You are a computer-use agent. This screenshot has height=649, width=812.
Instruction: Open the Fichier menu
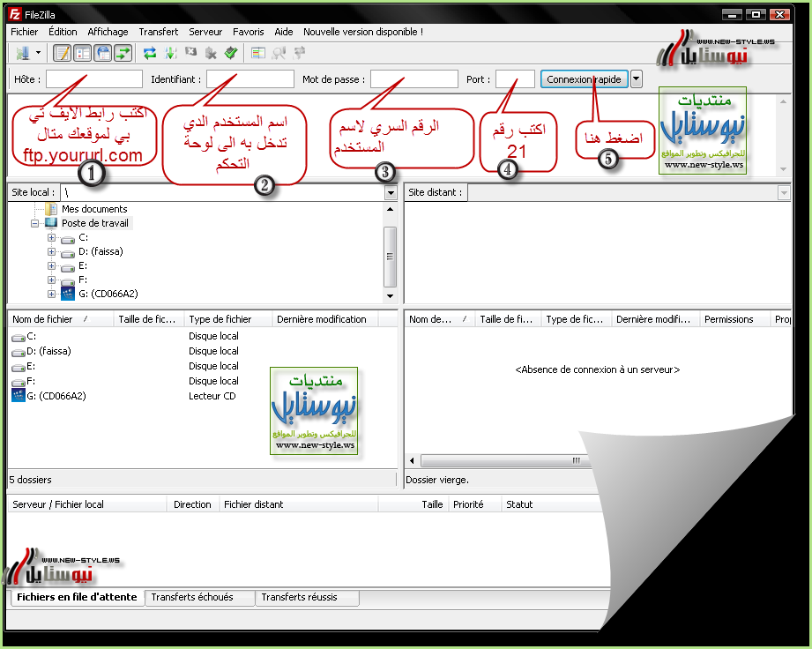(x=25, y=32)
